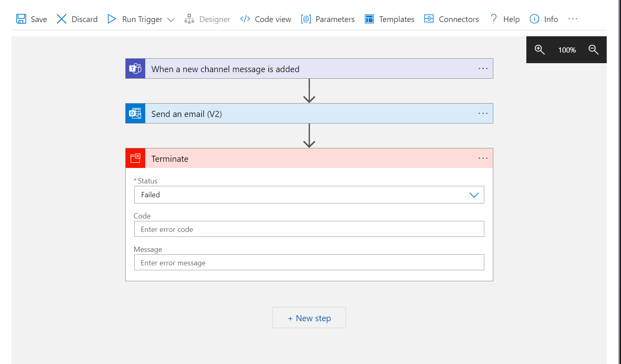Save the logic app

[x=31, y=19]
